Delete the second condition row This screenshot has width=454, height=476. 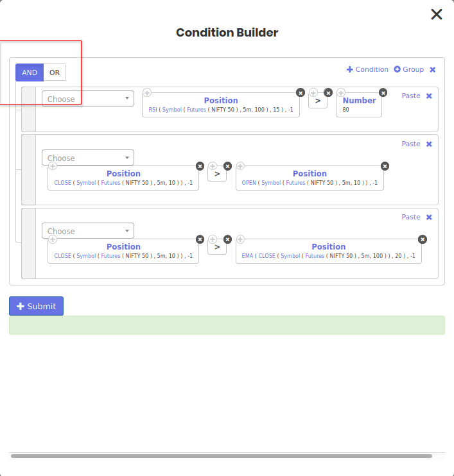pos(429,144)
